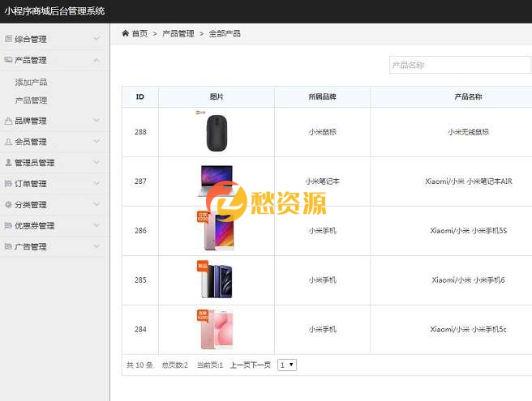Screen dimensions: 532x401
Task: Expand 会员管理 chevron
Action: coord(97,141)
